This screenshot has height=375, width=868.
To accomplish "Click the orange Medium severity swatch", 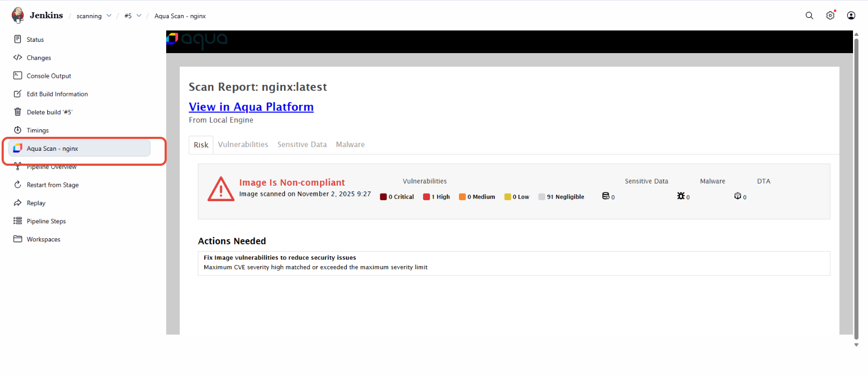I will 462,197.
